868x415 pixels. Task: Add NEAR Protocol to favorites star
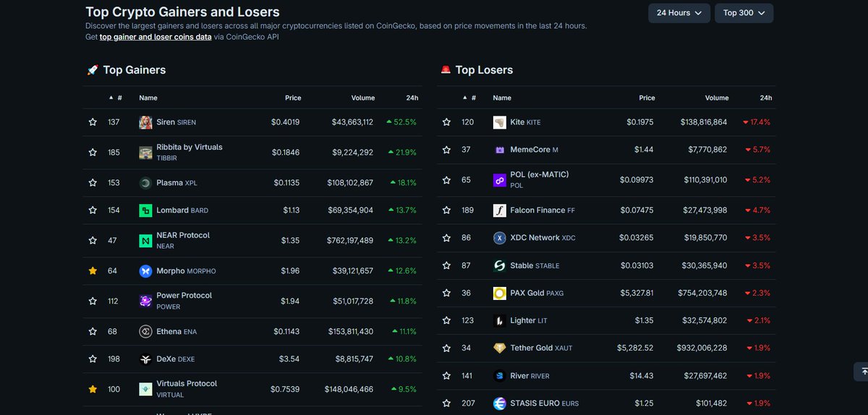click(93, 240)
